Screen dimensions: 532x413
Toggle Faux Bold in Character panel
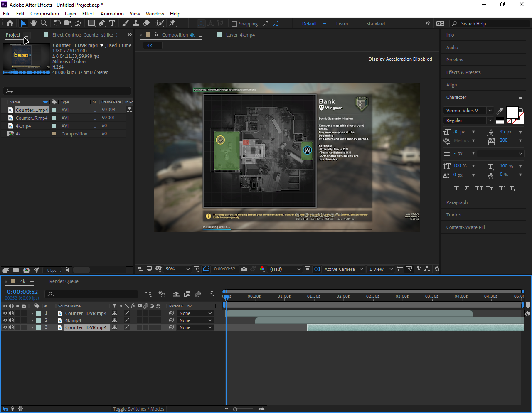(x=456, y=188)
